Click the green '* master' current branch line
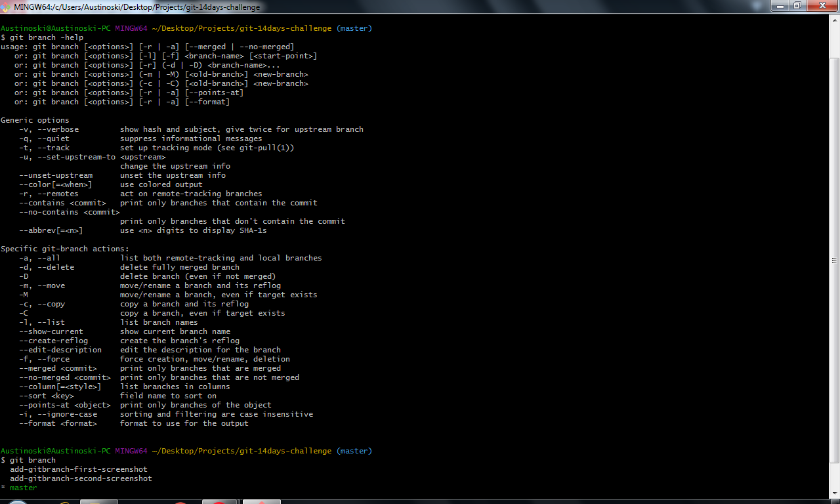Screen dimensions: 840x504 (x=19, y=488)
